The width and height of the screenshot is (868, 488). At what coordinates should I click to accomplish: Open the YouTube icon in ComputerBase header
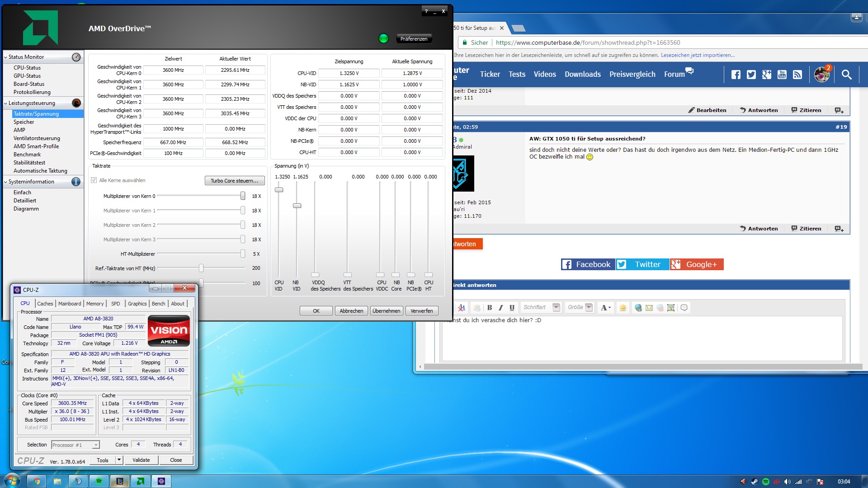point(782,75)
